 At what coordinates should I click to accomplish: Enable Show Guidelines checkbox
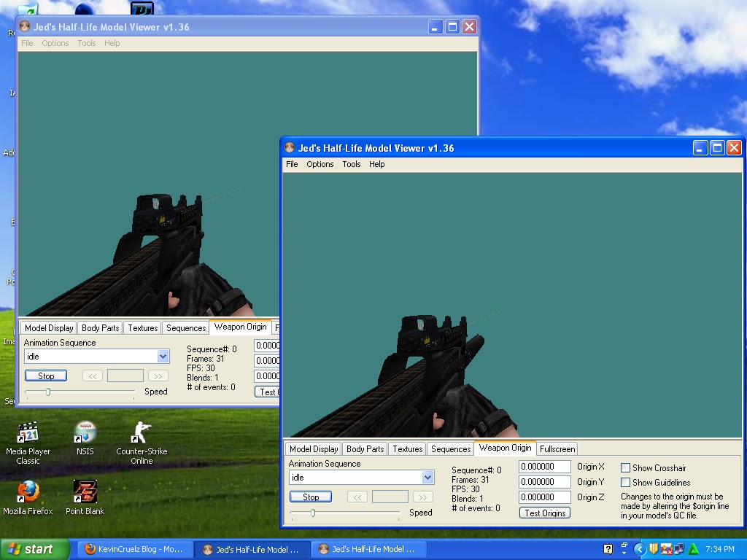625,483
